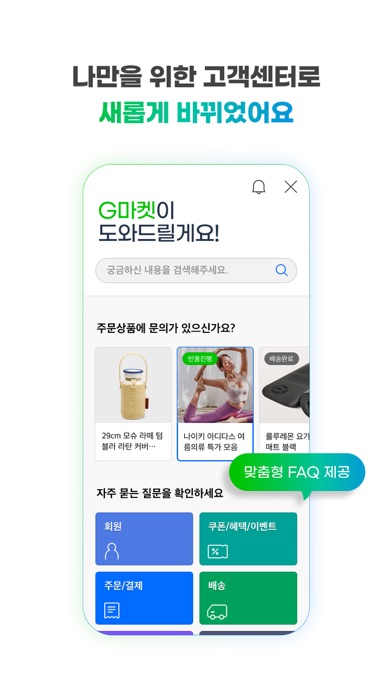Open the 29cm 모슈 라떼 텀블러 title text
This screenshot has width=392, height=696.
click(132, 441)
